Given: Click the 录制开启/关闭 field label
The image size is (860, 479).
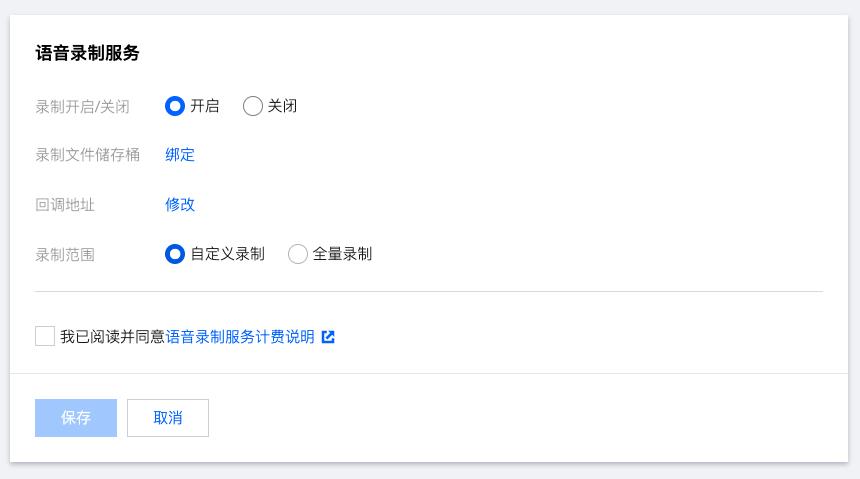Looking at the screenshot, I should click(82, 106).
